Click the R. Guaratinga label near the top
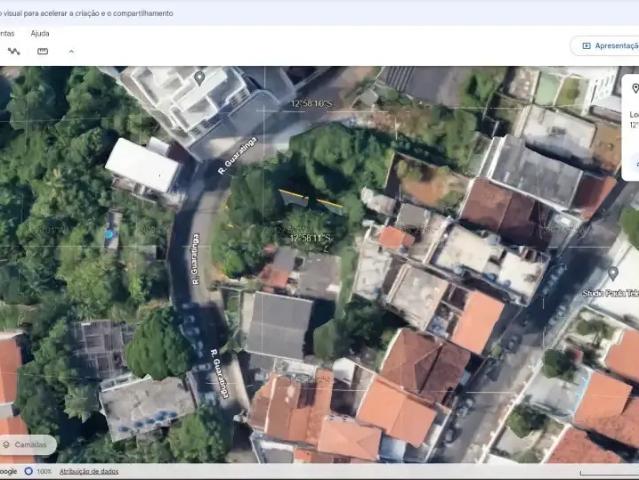 click(x=238, y=156)
